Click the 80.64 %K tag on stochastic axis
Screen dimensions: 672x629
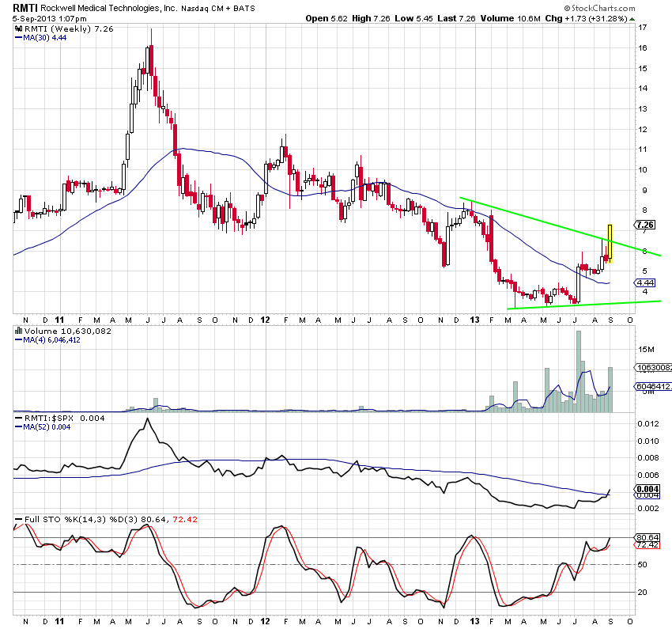[647, 537]
